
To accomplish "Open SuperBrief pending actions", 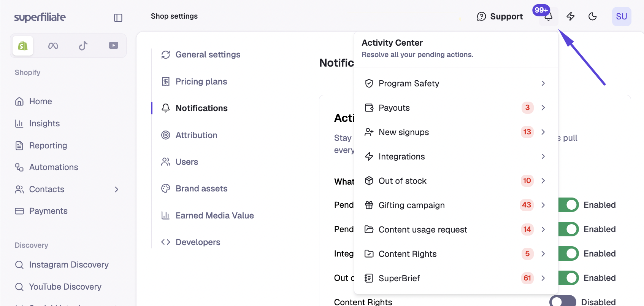I will tap(456, 278).
